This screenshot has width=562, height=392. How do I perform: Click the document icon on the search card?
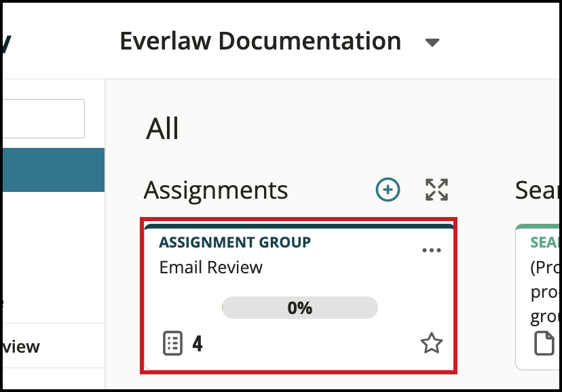(544, 343)
